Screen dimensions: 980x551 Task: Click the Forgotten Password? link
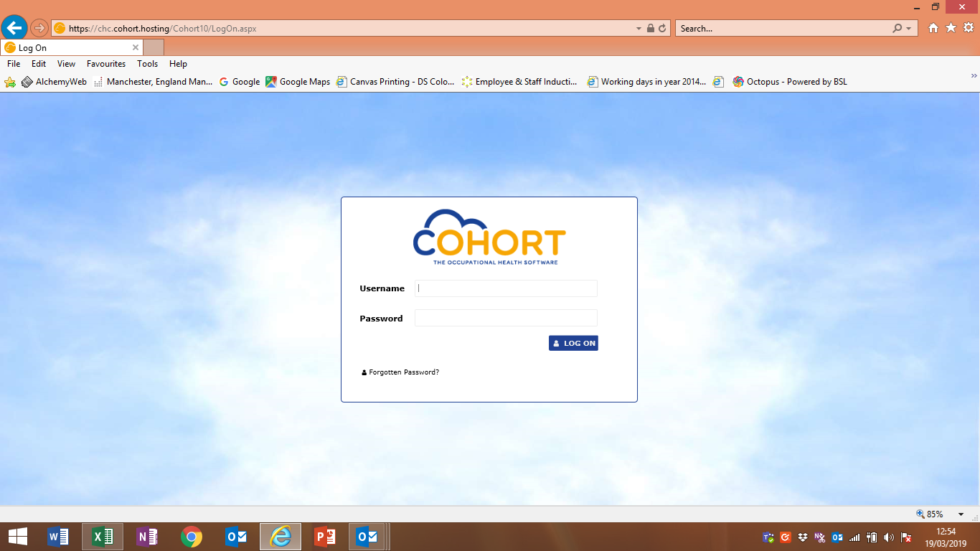coord(400,372)
